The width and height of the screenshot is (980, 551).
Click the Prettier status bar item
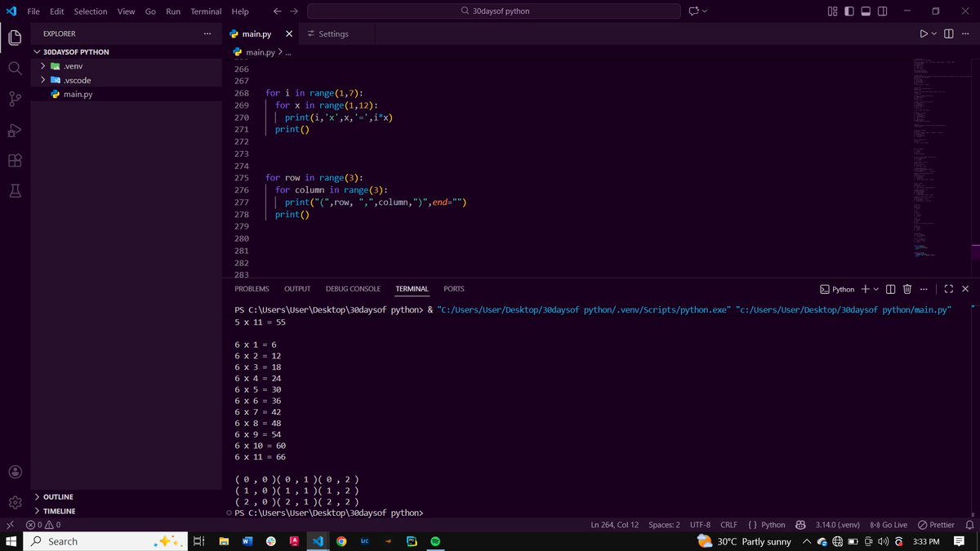pyautogui.click(x=936, y=525)
